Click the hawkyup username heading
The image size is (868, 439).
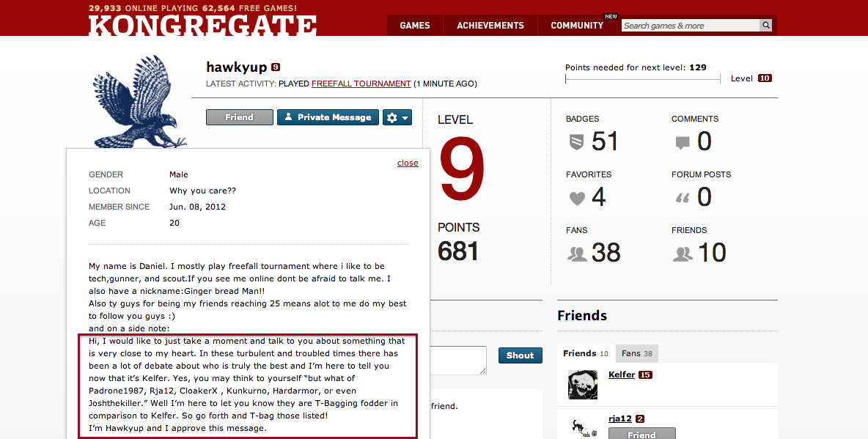(x=236, y=67)
